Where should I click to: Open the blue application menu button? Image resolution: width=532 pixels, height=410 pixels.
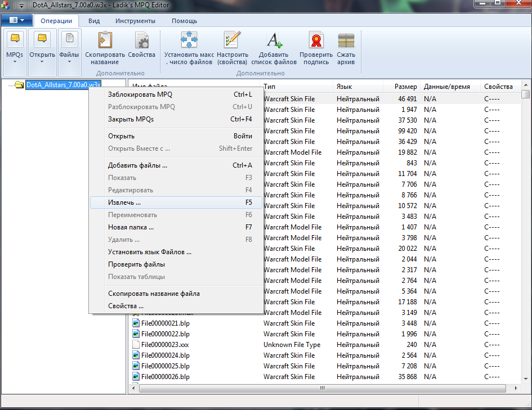[17, 20]
